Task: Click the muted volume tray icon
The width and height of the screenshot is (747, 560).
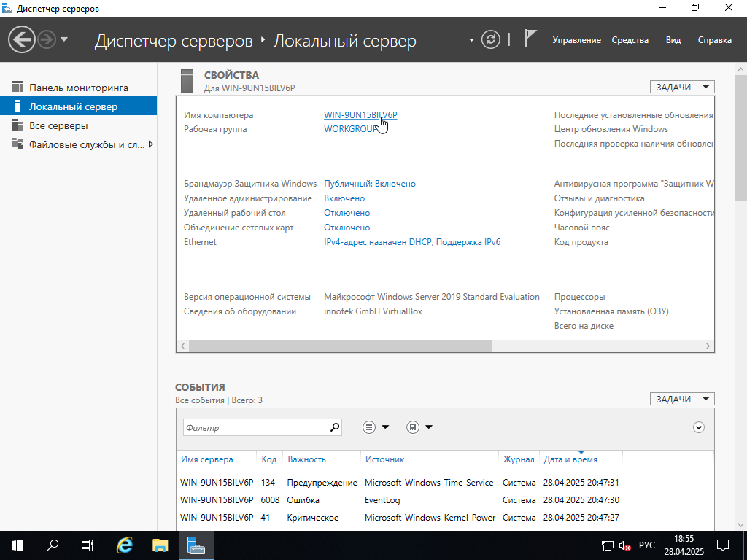Action: coord(624,545)
